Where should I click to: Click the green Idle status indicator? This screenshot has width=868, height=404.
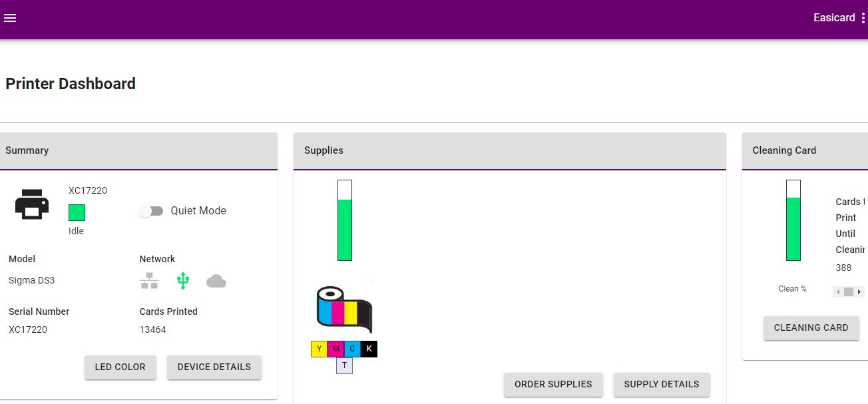tap(77, 213)
